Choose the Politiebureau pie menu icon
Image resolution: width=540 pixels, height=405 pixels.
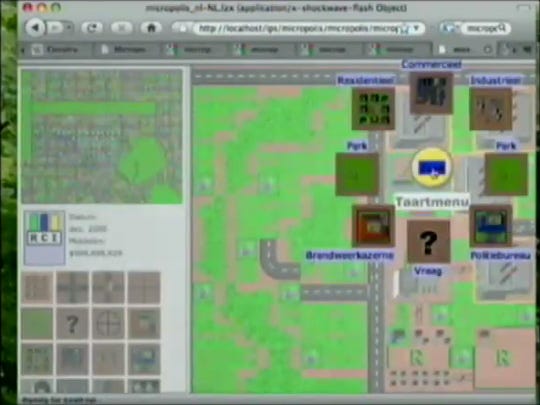click(491, 226)
